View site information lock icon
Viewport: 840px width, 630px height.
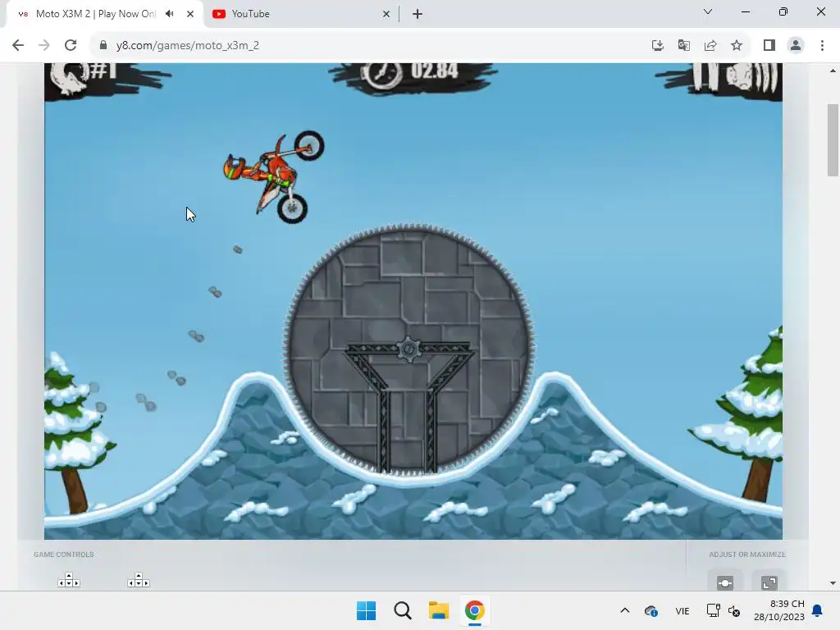click(x=103, y=45)
